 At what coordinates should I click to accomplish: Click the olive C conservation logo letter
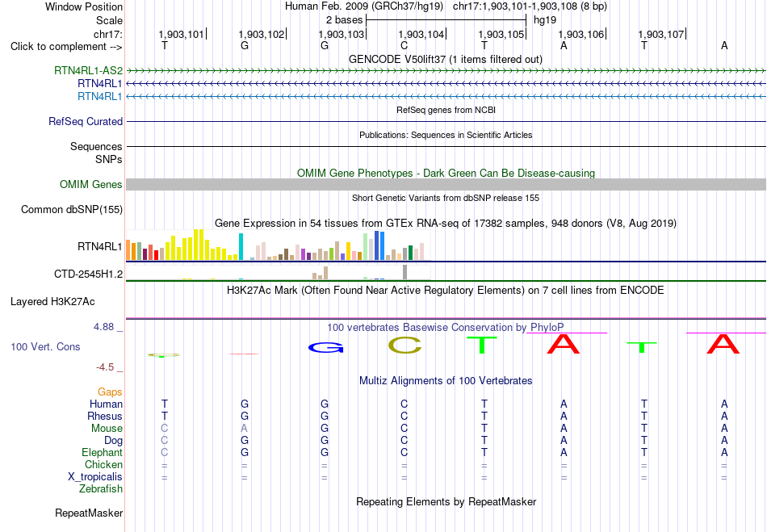point(404,346)
